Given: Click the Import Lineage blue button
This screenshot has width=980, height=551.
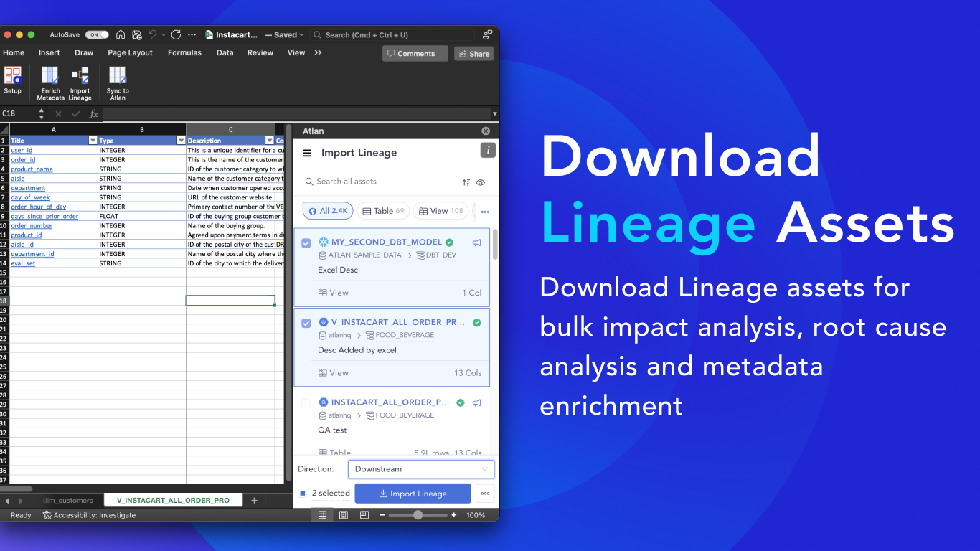Looking at the screenshot, I should click(413, 494).
